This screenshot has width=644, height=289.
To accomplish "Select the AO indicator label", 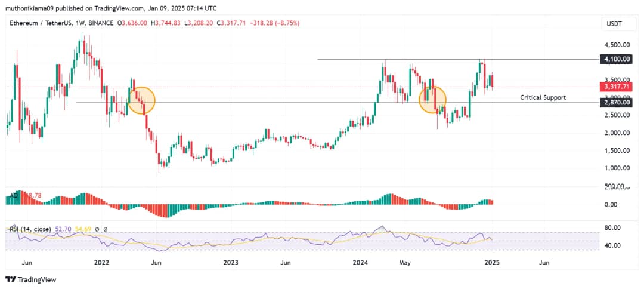I will (12, 195).
